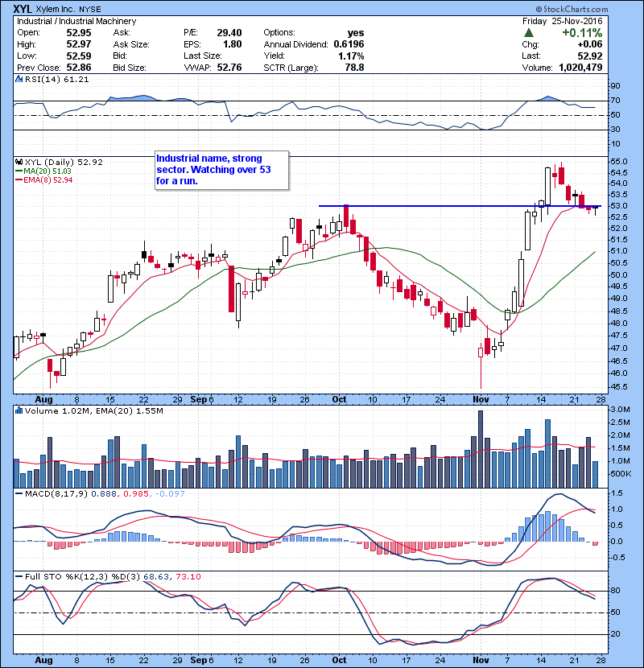Click the volume bars icon beside Volume 1.02M
The height and width of the screenshot is (668, 644).
19,410
